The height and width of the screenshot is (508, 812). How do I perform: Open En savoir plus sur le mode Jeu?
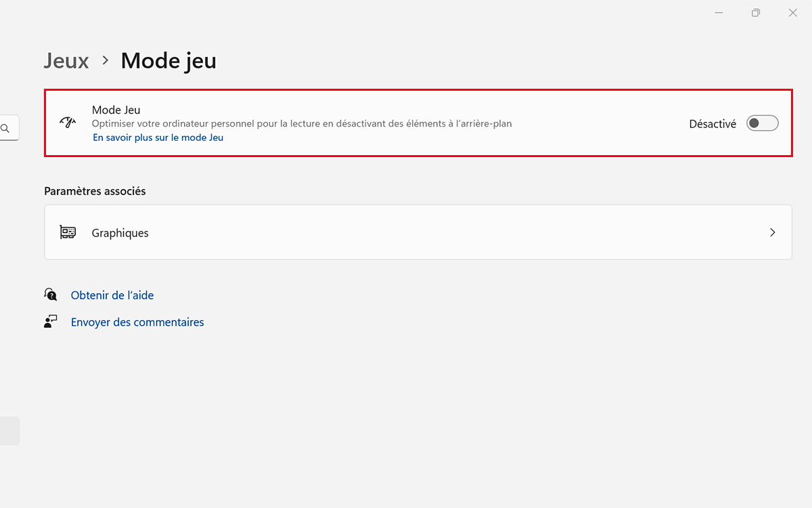(158, 137)
